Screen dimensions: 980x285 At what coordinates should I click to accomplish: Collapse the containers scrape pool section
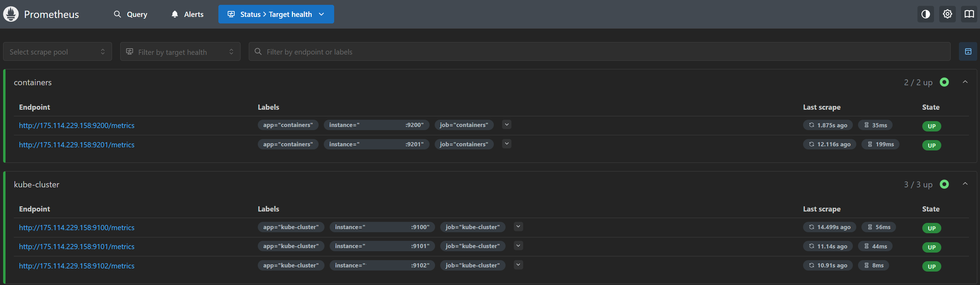pyautogui.click(x=965, y=82)
